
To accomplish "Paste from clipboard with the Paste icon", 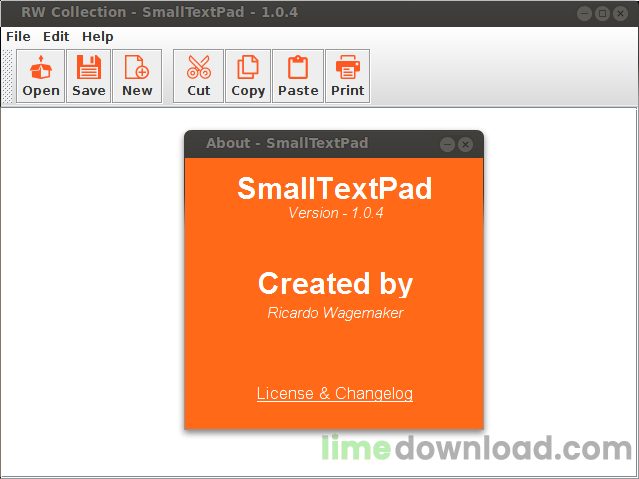I will [298, 76].
